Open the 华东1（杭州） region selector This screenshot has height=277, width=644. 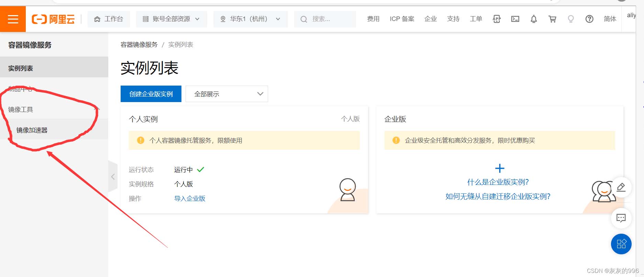(x=250, y=19)
